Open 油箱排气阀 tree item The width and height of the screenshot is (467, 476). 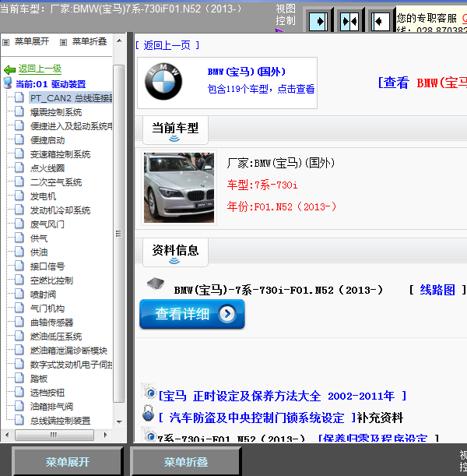click(x=51, y=407)
